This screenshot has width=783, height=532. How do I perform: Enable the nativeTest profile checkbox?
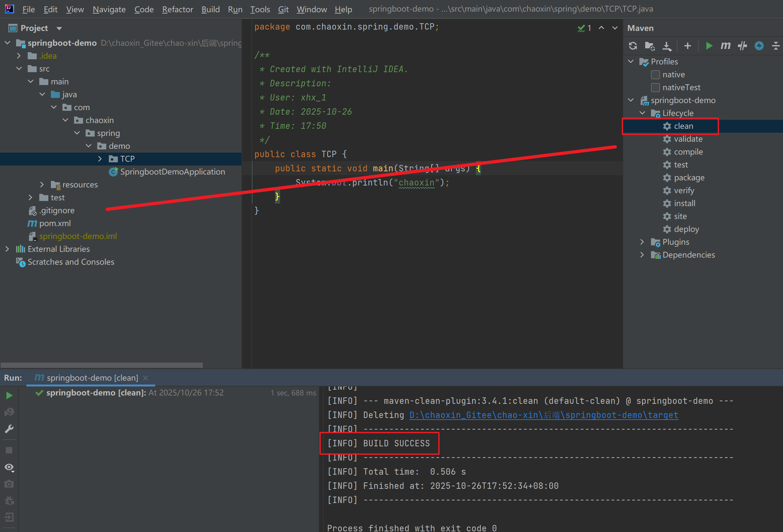(655, 88)
